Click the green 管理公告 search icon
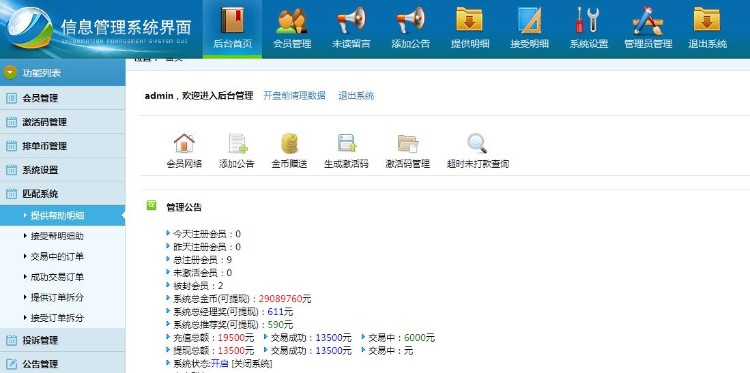The width and height of the screenshot is (750, 373). (151, 206)
